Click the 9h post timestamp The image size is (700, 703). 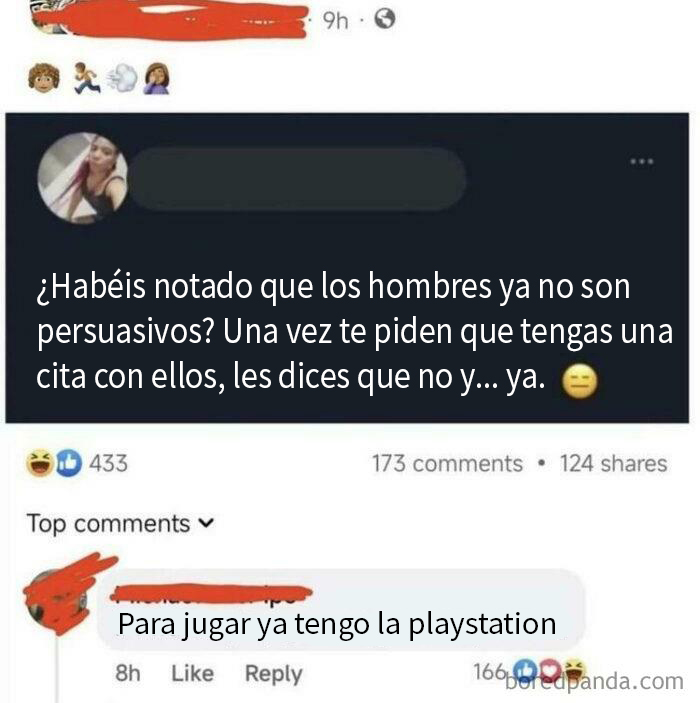[x=335, y=21]
